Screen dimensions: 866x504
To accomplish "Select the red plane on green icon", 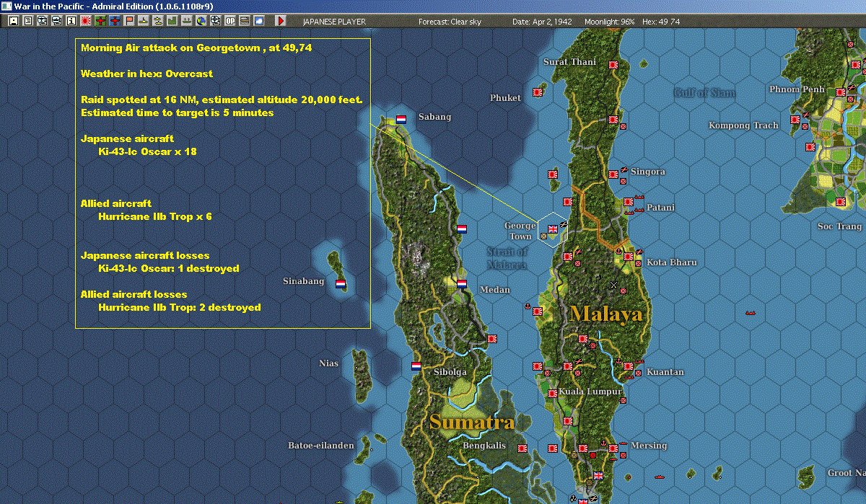I will point(100,21).
